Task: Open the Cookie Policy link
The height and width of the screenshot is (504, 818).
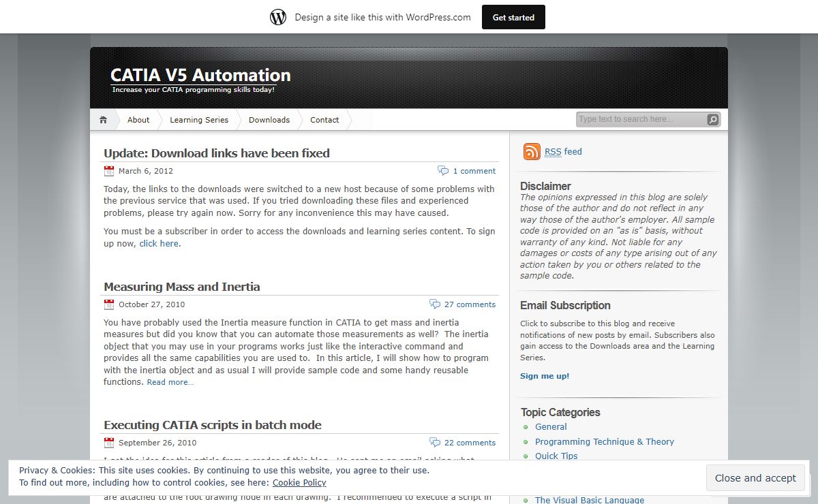Action: click(299, 483)
